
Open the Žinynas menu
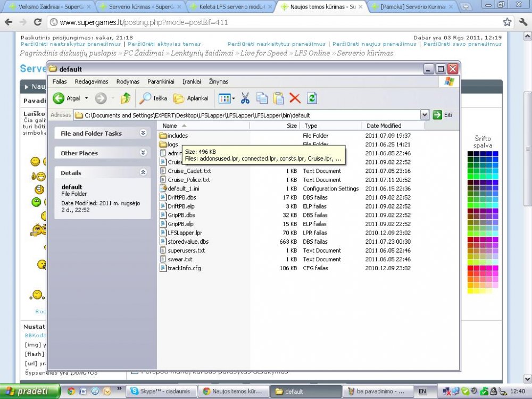219,81
